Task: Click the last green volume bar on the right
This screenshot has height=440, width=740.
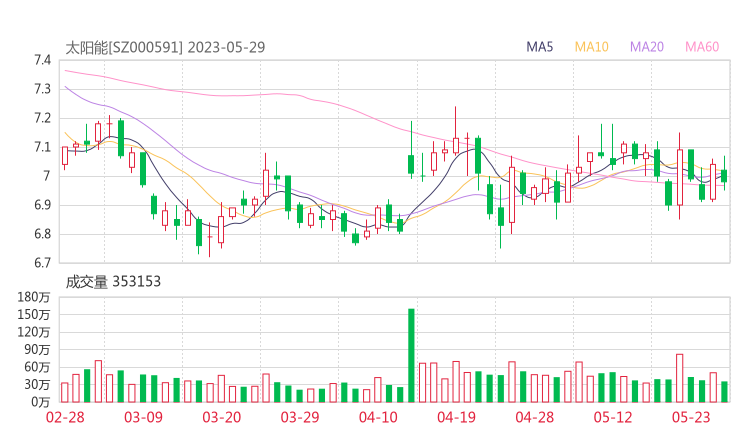Action: (724, 392)
